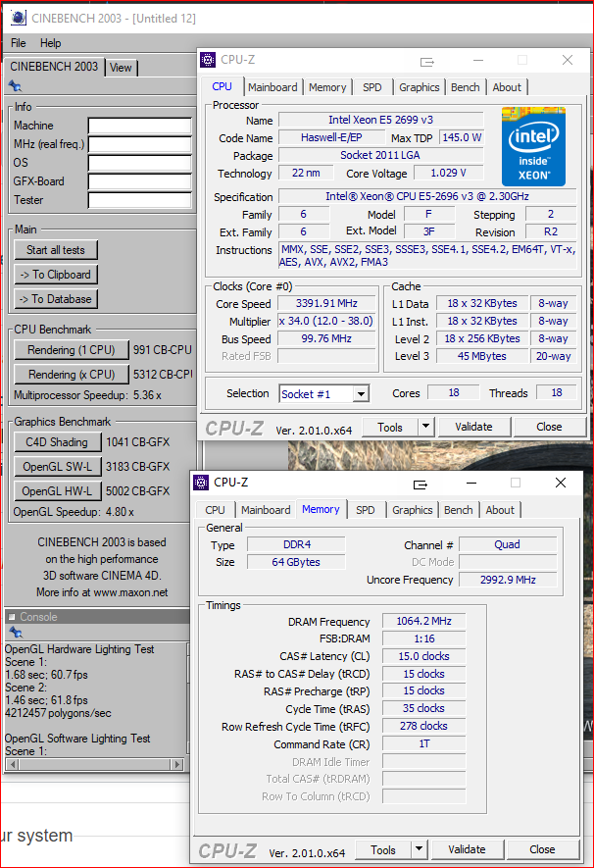Click the To Clipboard button
Screen dimensions: 594x868
point(56,275)
